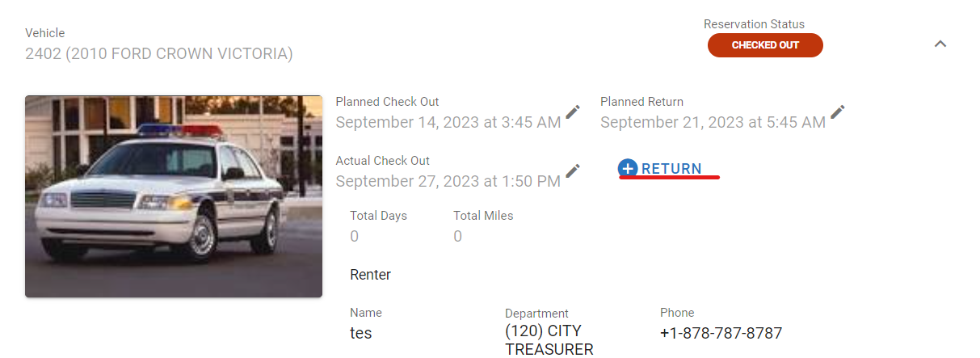980x358 pixels.
Task: Click the September 14, 2023 check-out date
Action: [x=448, y=123]
